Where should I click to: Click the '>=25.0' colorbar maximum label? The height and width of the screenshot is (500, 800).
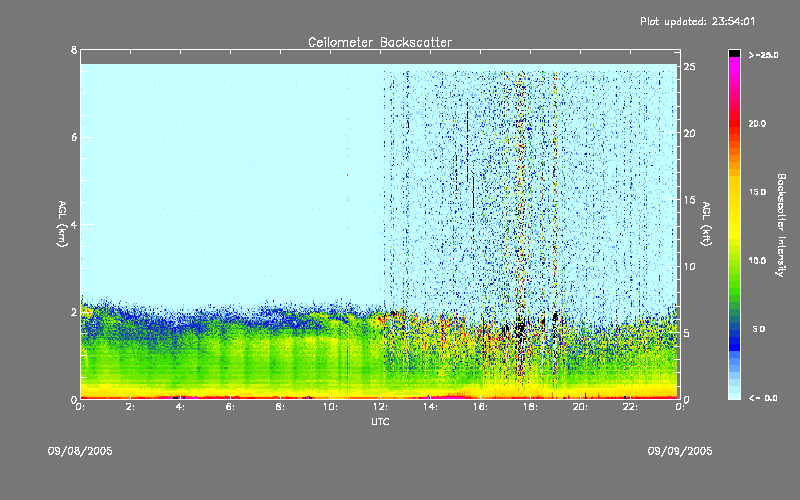point(763,55)
